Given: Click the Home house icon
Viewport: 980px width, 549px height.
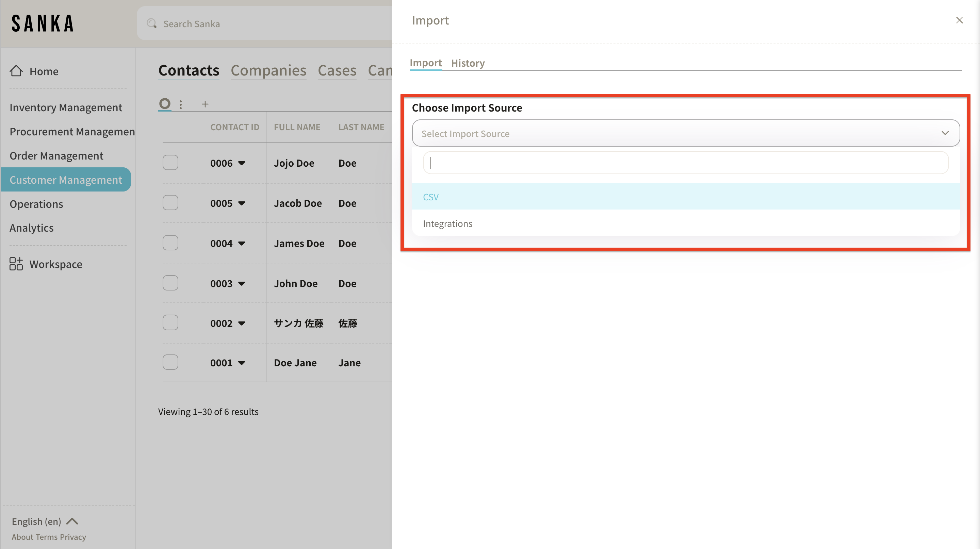Looking at the screenshot, I should coord(16,71).
